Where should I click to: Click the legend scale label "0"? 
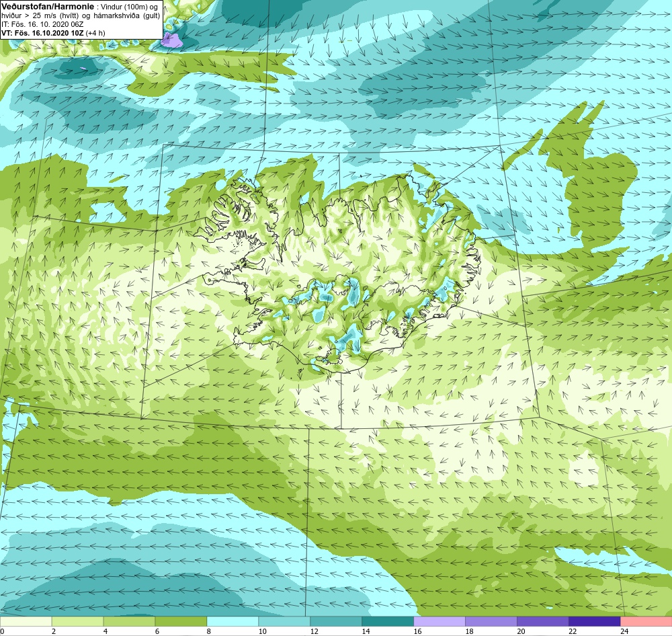2,631
